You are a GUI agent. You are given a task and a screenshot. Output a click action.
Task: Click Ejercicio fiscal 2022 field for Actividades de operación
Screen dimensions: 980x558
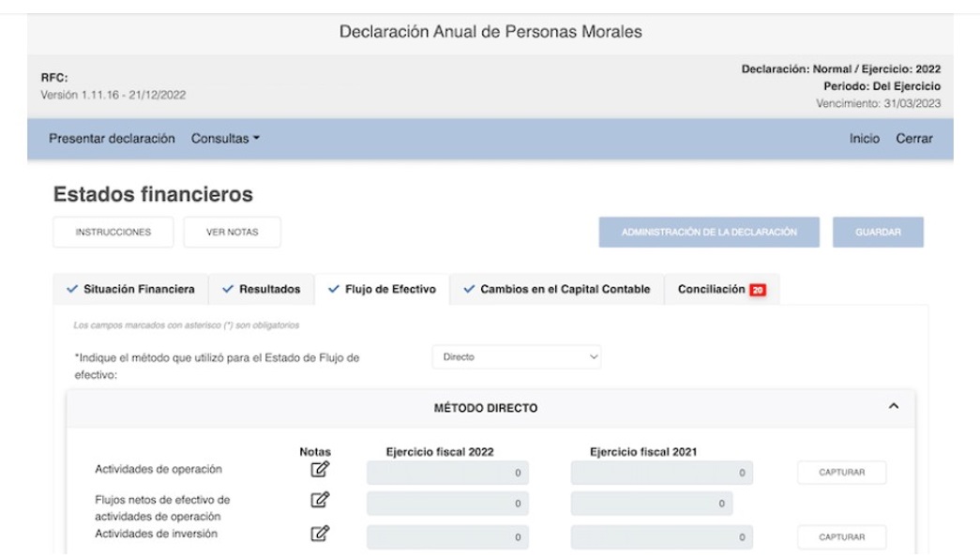[x=447, y=473]
